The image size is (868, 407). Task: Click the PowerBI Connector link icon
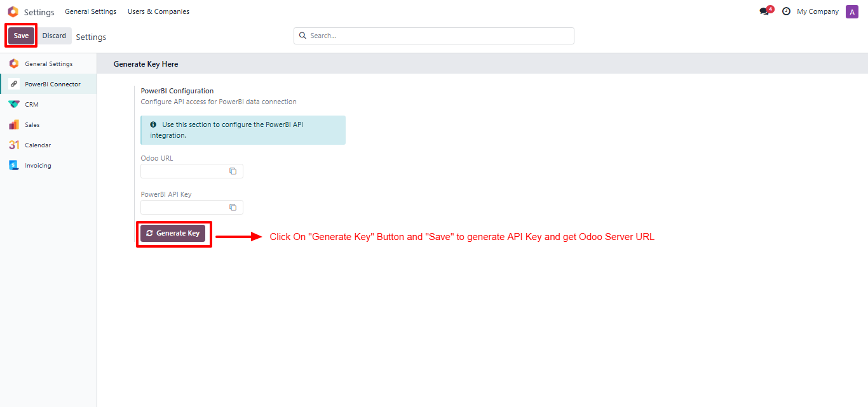(x=14, y=84)
